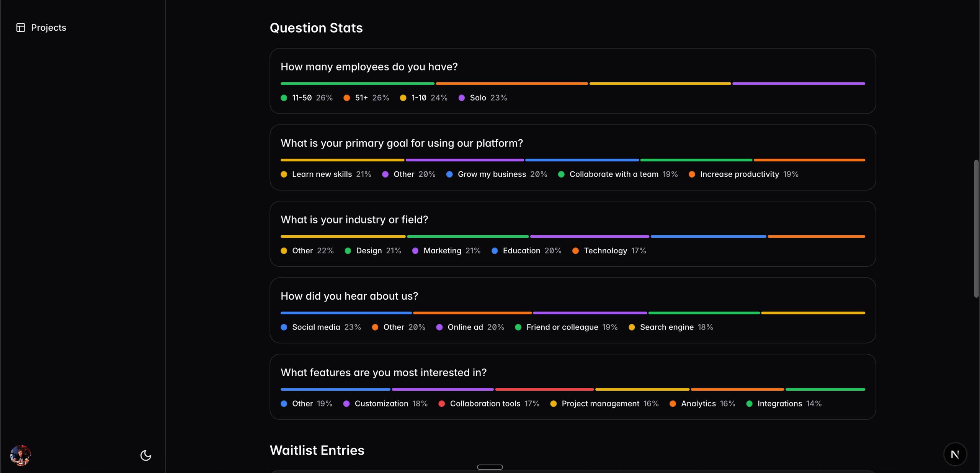Click the green dot beside 11-50
This screenshot has height=473, width=980.
point(284,98)
